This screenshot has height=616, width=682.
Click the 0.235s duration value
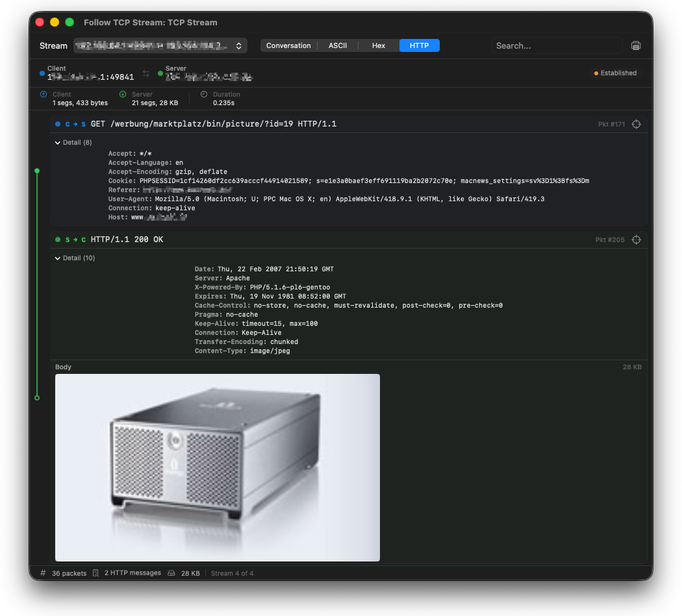click(x=223, y=103)
